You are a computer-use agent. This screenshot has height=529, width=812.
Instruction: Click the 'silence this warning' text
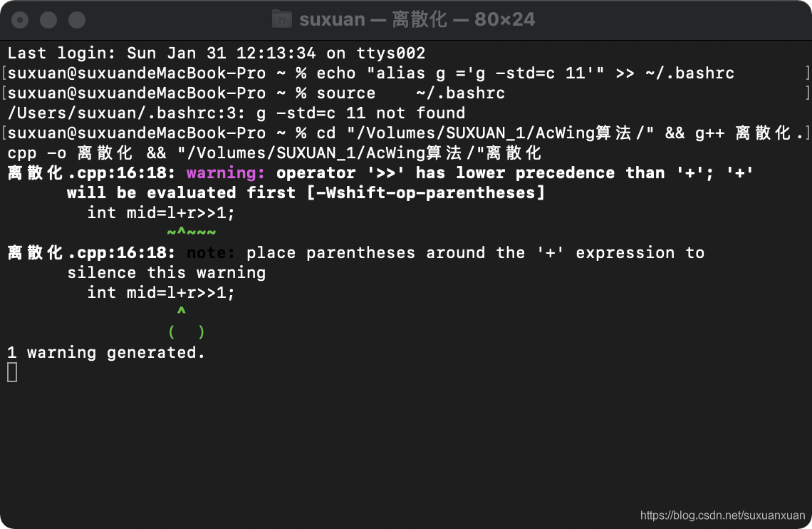167,272
